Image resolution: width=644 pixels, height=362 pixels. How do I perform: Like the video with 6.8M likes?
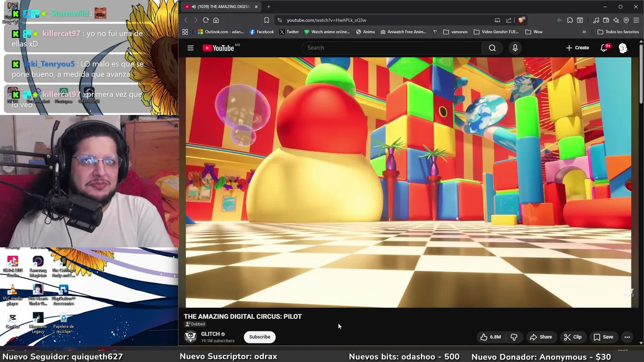click(x=490, y=337)
